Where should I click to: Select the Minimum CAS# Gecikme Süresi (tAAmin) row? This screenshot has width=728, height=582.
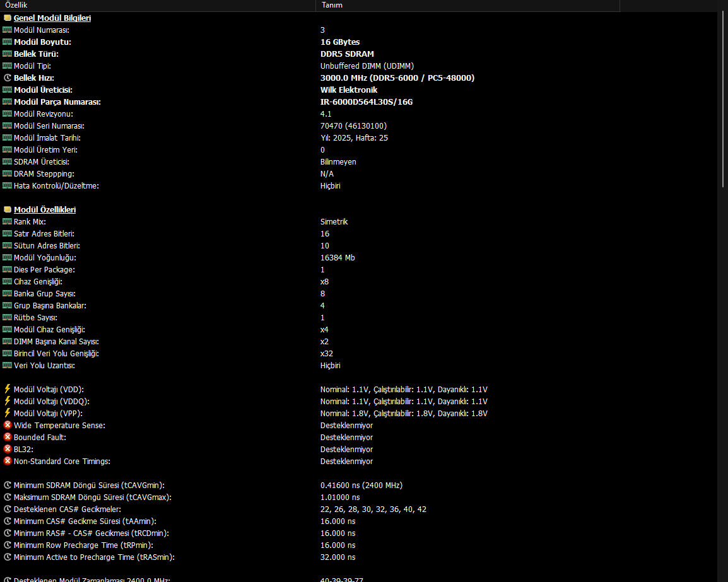coord(85,521)
